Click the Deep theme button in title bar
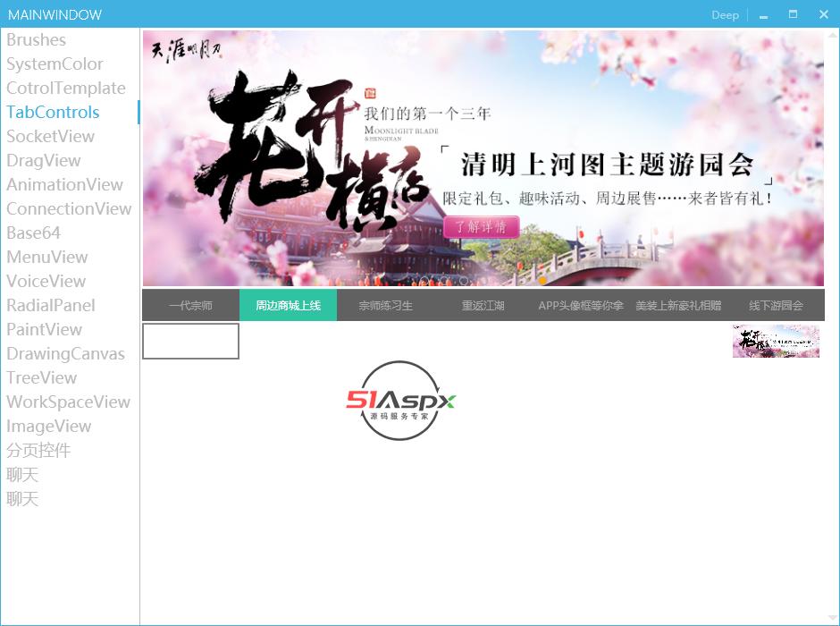Image resolution: width=840 pixels, height=626 pixels. pyautogui.click(x=725, y=15)
